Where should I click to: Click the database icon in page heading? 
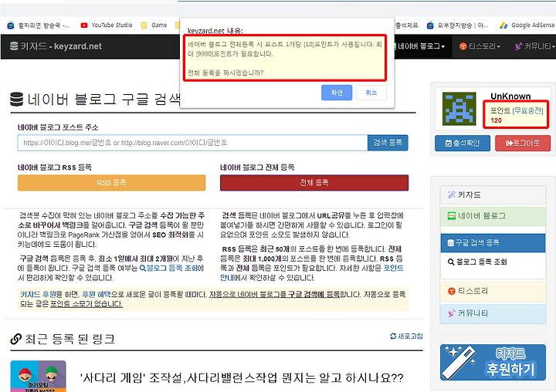17,100
